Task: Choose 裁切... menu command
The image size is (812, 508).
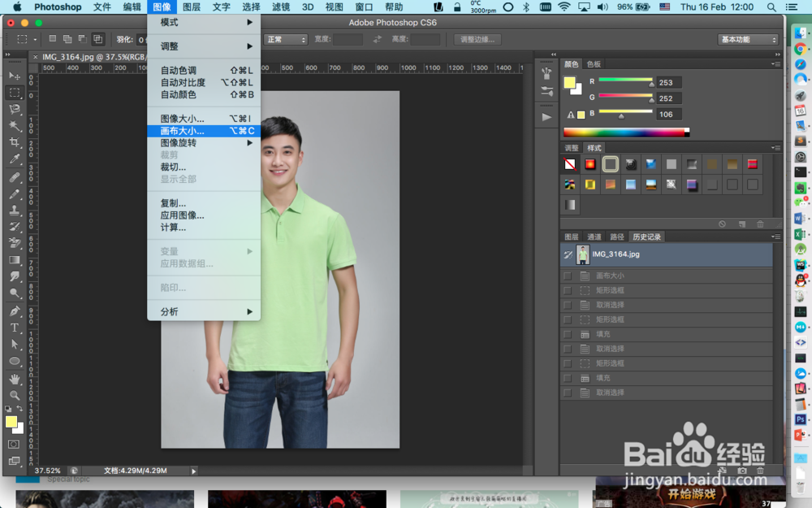Action: (204, 167)
